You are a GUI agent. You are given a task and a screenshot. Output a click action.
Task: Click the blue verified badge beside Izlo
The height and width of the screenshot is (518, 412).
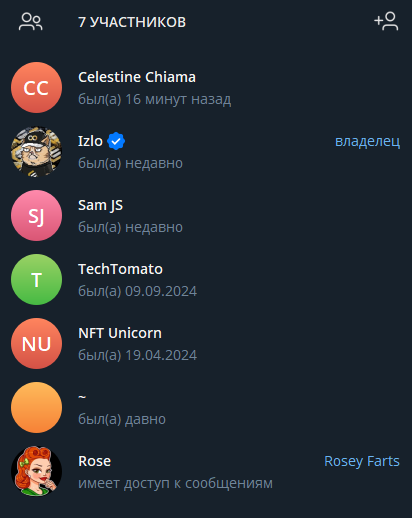pos(116,141)
